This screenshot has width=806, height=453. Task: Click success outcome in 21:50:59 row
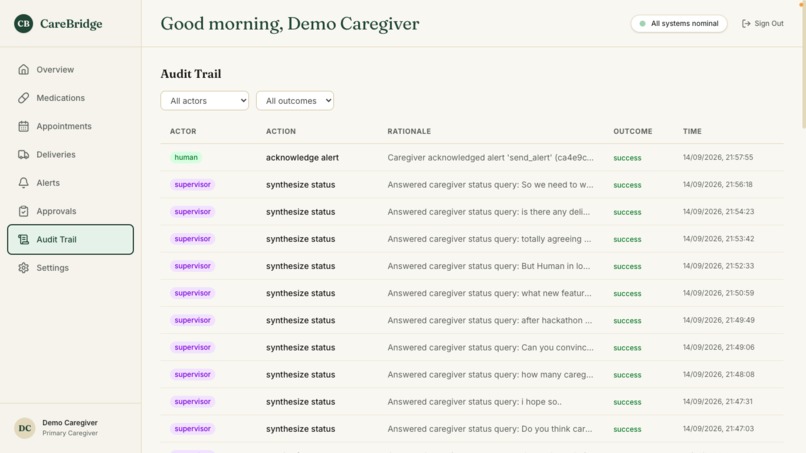click(627, 294)
